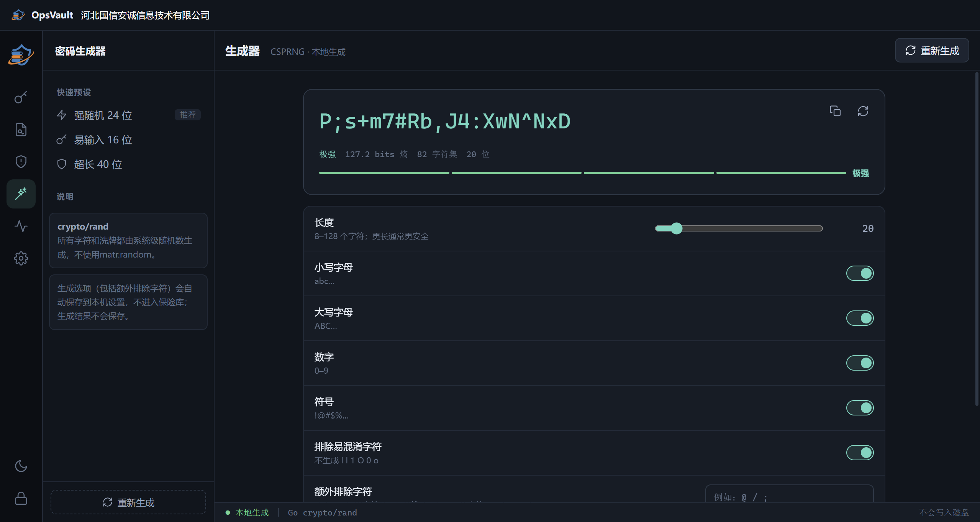Click the main panel vertical scrollbar
Image resolution: width=980 pixels, height=522 pixels.
pyautogui.click(x=977, y=238)
